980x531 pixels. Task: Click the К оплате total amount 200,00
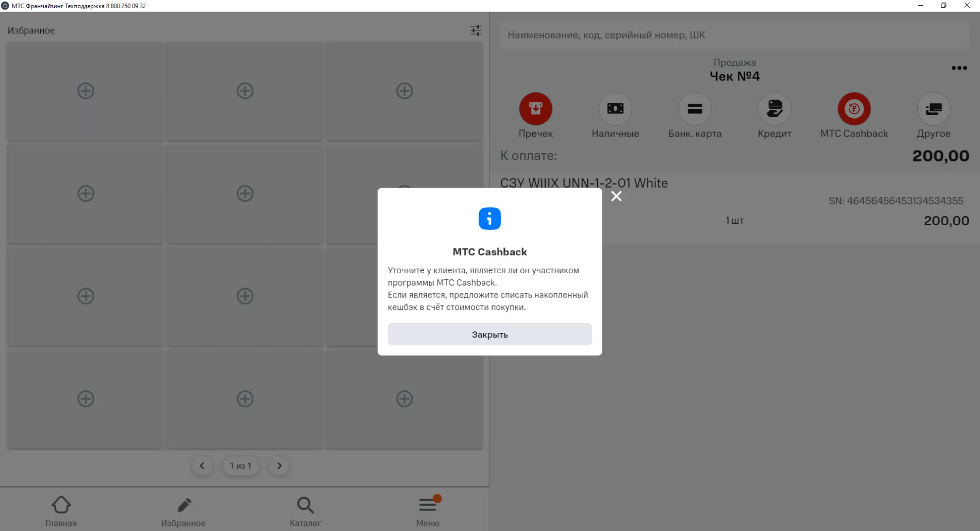click(x=940, y=156)
